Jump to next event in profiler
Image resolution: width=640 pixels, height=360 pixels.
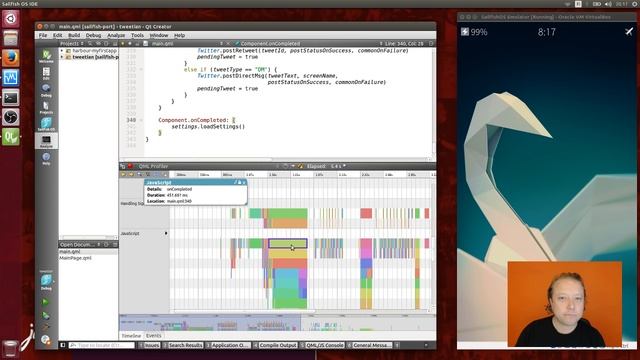[131, 174]
